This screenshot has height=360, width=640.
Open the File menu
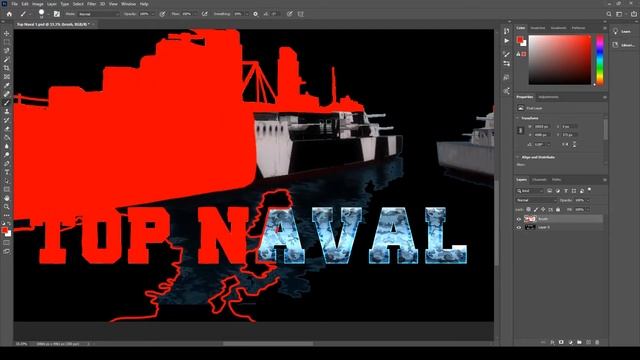click(14, 4)
